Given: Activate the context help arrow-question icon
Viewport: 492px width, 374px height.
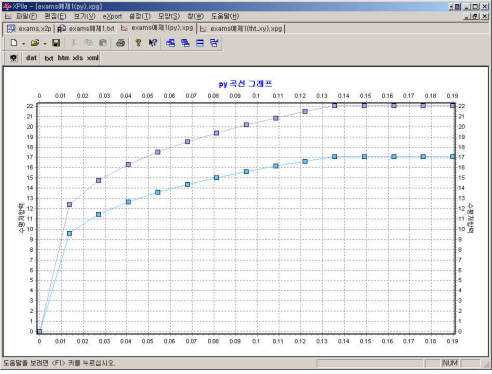Looking at the screenshot, I should coord(153,43).
